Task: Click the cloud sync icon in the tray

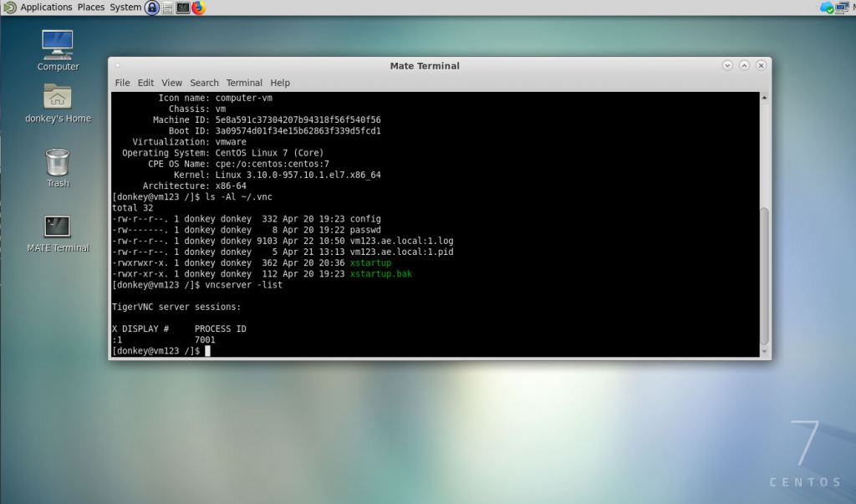Action: (827, 8)
